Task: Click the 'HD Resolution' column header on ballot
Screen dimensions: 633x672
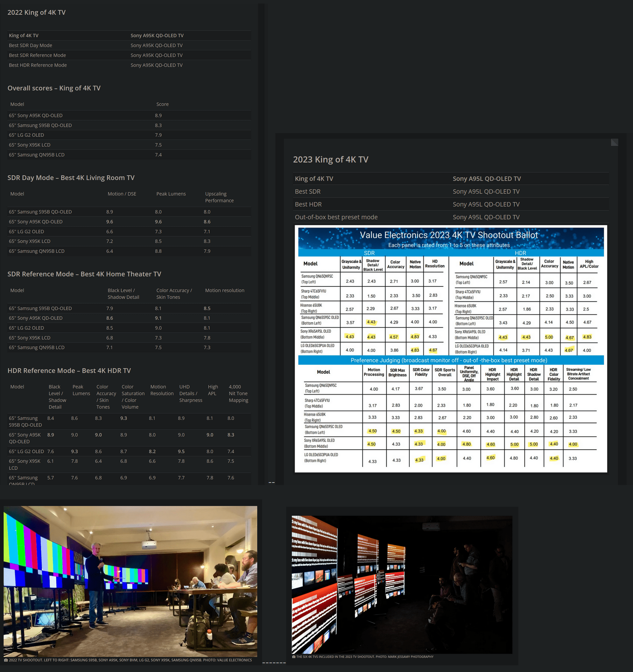Action: [435, 264]
